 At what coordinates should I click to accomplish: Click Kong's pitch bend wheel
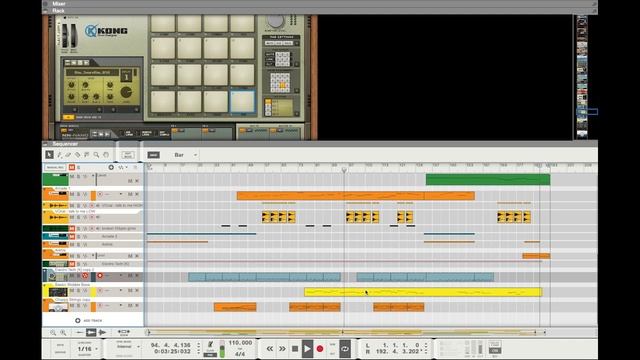(x=65, y=36)
